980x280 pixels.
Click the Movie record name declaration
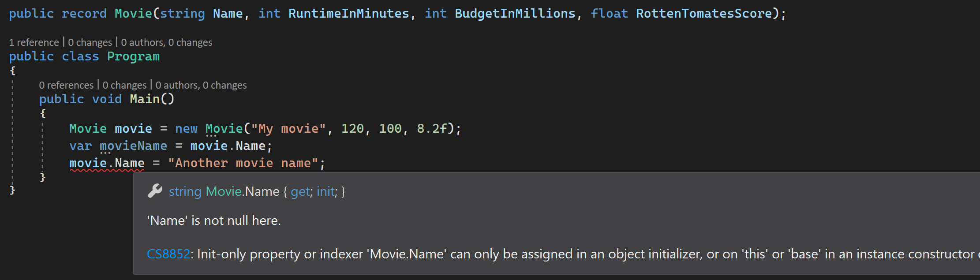tap(133, 13)
